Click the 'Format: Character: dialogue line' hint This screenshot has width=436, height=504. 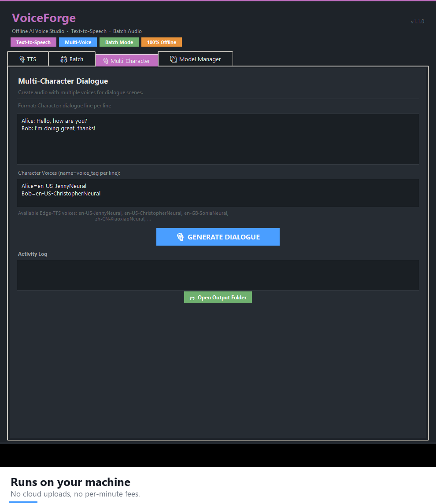pyautogui.click(x=65, y=106)
